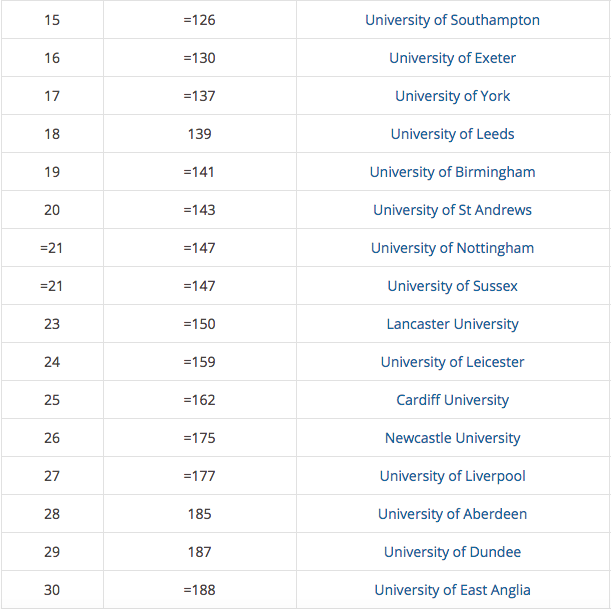
Task: Open the University of East Anglia link
Action: click(452, 590)
